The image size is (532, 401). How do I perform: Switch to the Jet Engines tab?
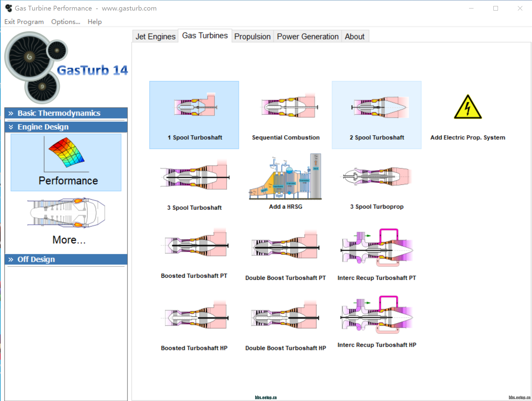(x=155, y=36)
